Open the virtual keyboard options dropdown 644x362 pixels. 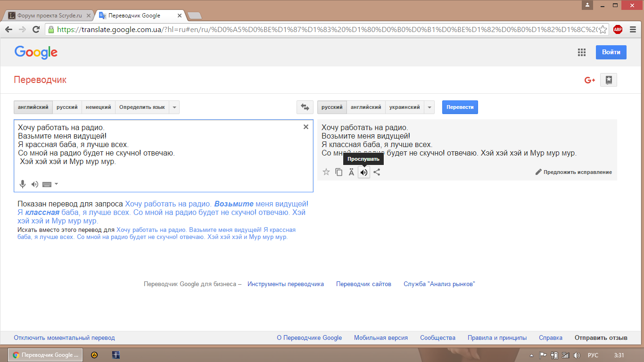pos(57,184)
